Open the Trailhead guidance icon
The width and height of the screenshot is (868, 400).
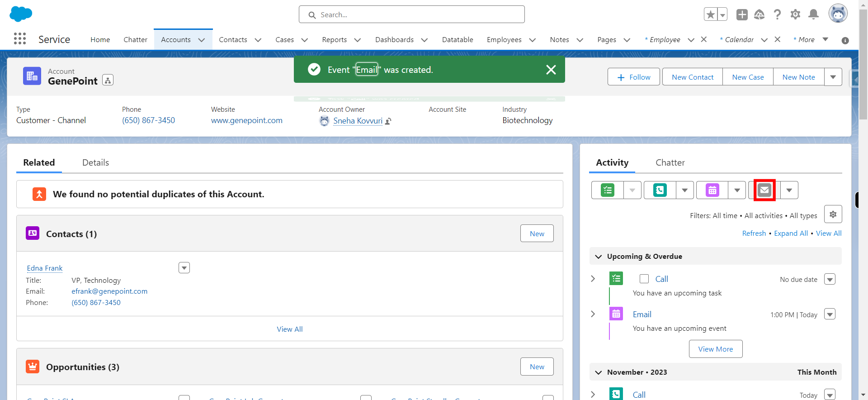[759, 14]
